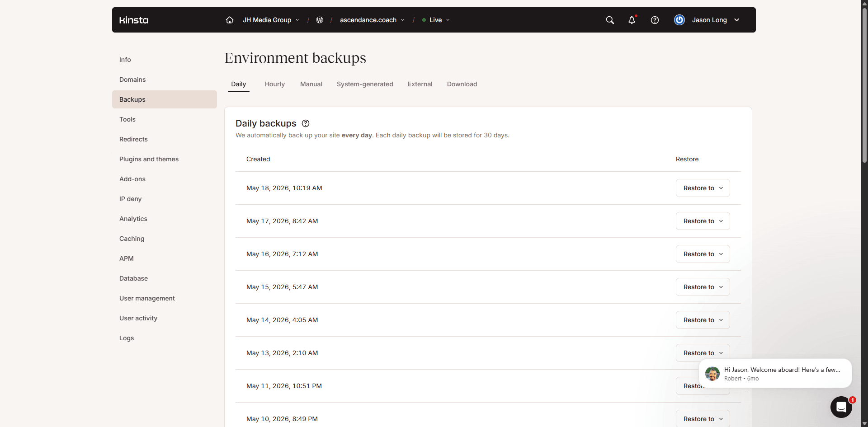Click the page vertical scrollbar thumb
This screenshot has width=868, height=427.
pos(864,86)
